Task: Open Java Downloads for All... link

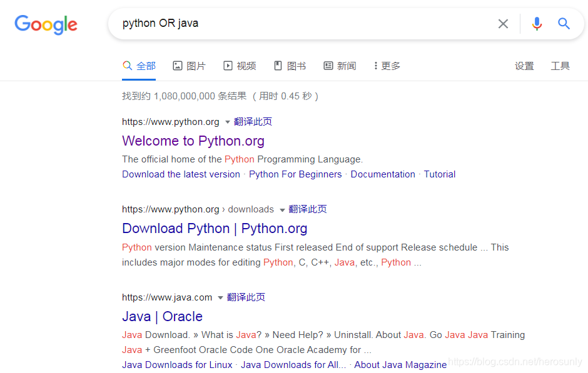Action: point(293,365)
